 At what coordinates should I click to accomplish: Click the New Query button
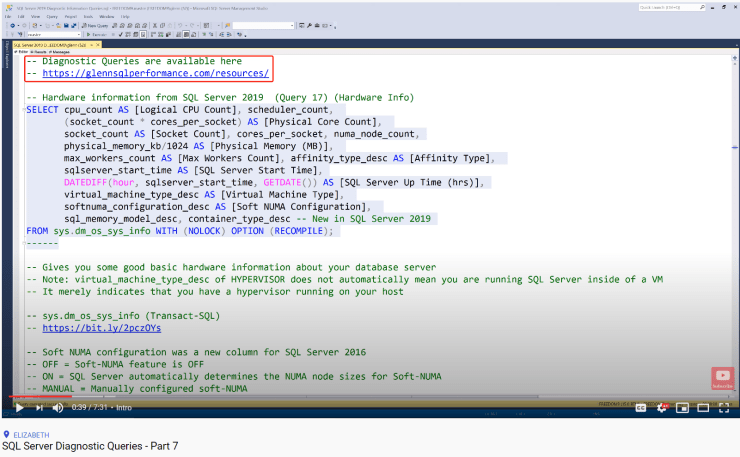95,25
